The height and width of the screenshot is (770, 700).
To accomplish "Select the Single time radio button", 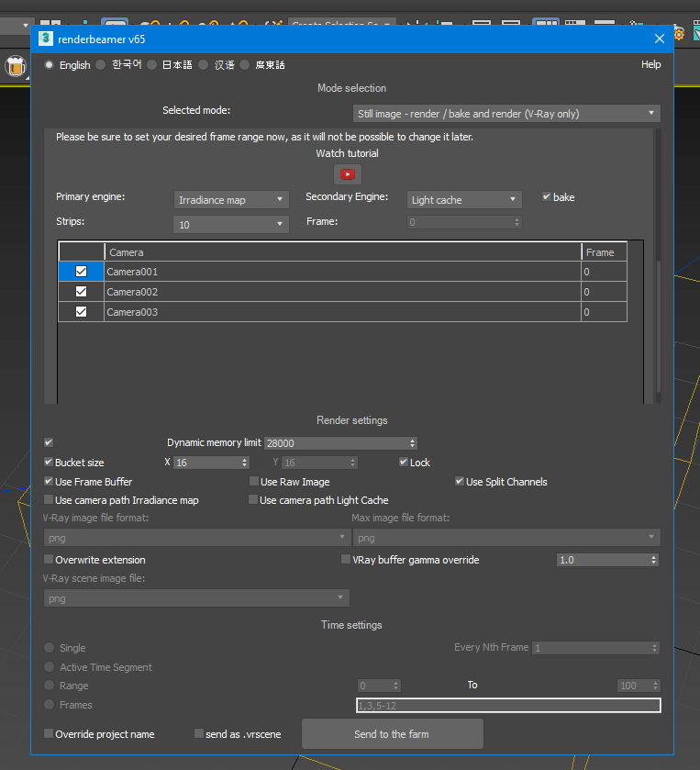I will [x=50, y=648].
